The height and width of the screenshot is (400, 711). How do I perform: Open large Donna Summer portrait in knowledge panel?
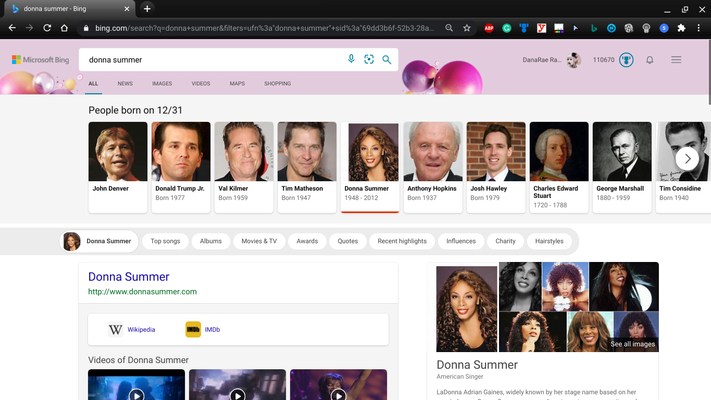467,309
